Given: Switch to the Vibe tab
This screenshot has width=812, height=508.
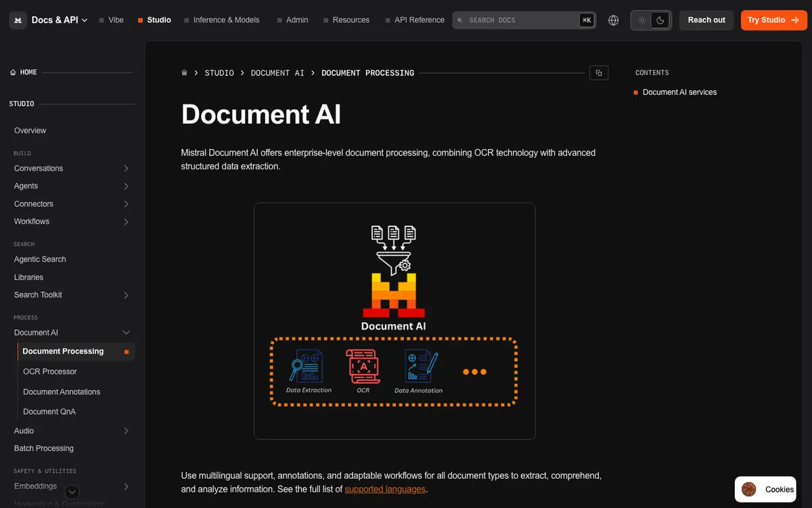Looking at the screenshot, I should pyautogui.click(x=112, y=20).
